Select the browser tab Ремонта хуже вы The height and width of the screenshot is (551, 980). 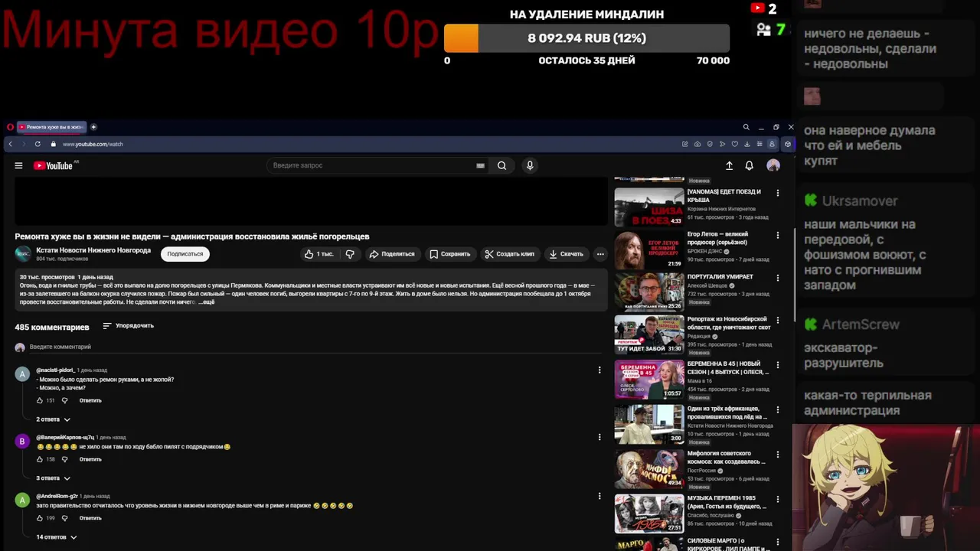tap(51, 127)
